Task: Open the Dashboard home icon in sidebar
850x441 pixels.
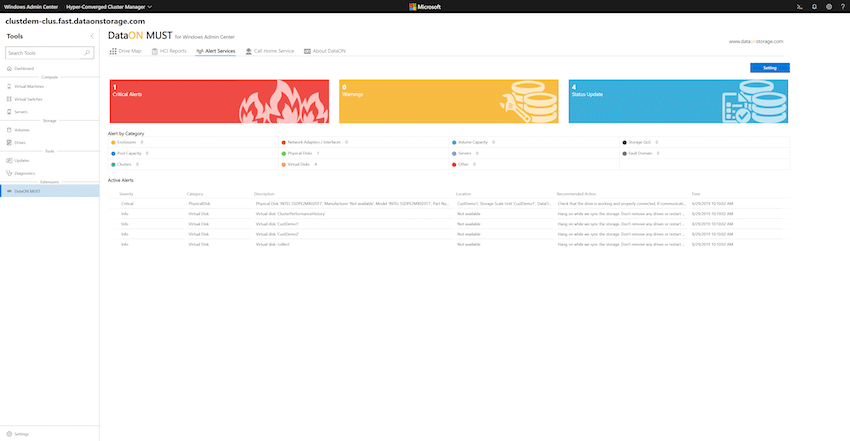Action: tap(9, 68)
